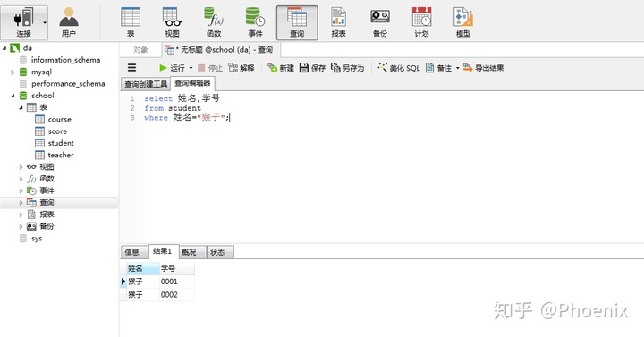Select the 函数 function toolbar icon
The height and width of the screenshot is (337, 644).
pos(214,22)
